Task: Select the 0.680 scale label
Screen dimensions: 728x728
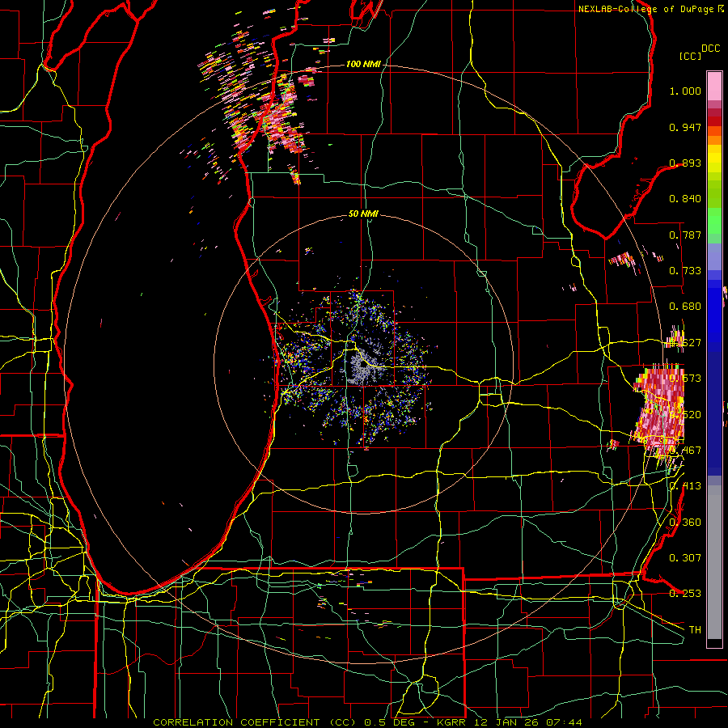Action: pyautogui.click(x=685, y=307)
